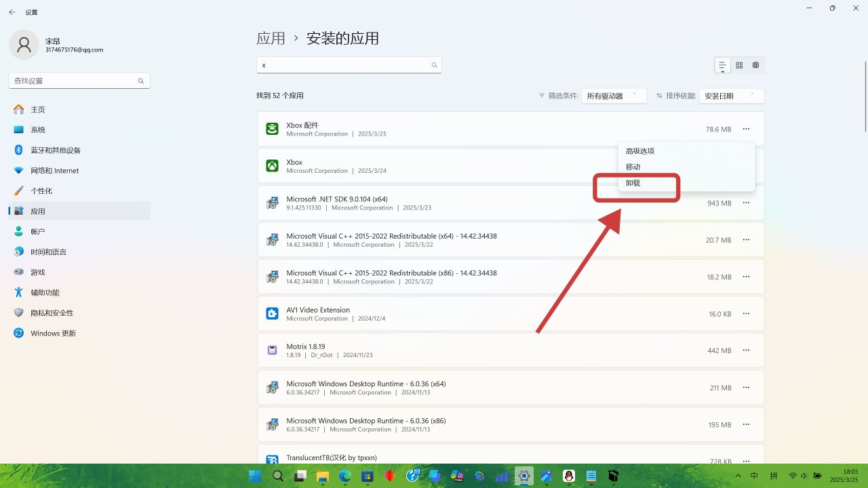Click the green Xbox app icon
This screenshot has height=488, width=868.
[272, 166]
